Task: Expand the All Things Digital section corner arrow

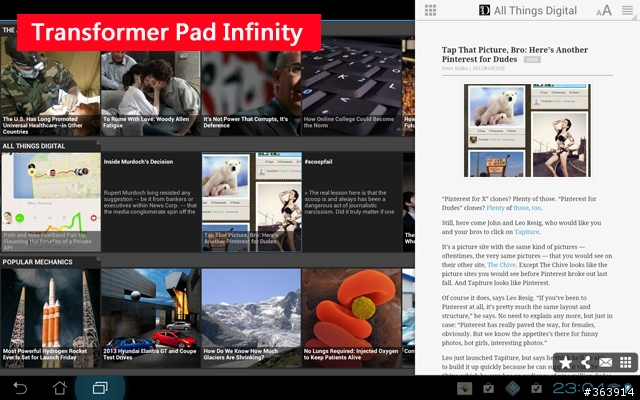Action: pyautogui.click(x=98, y=143)
